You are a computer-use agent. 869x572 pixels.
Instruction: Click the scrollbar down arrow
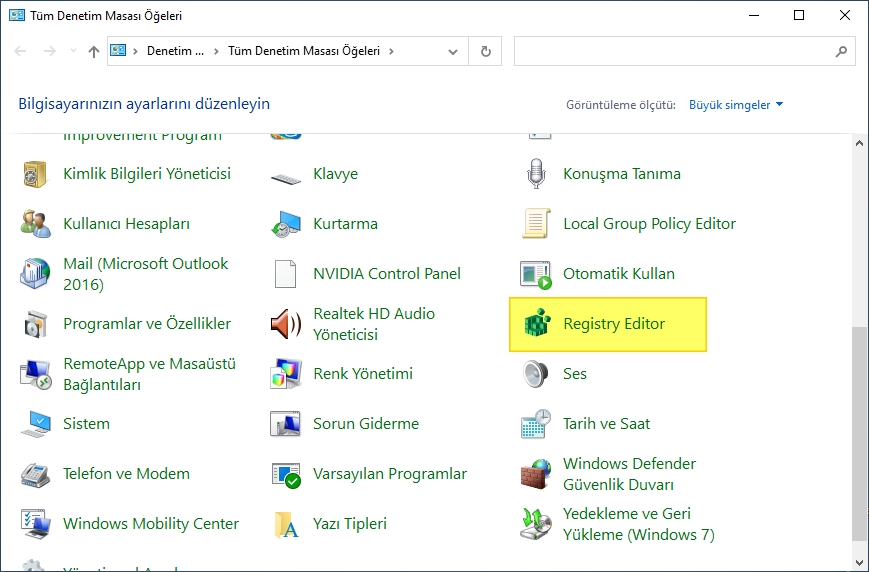[860, 563]
